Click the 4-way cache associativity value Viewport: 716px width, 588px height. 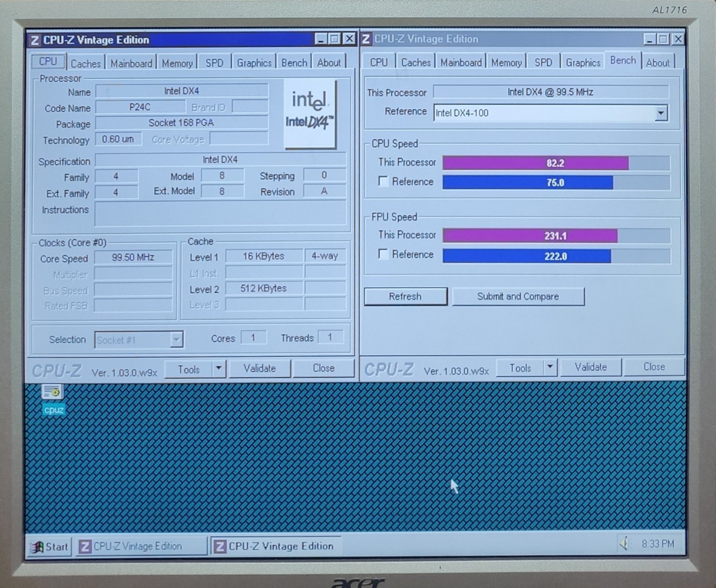coord(325,255)
